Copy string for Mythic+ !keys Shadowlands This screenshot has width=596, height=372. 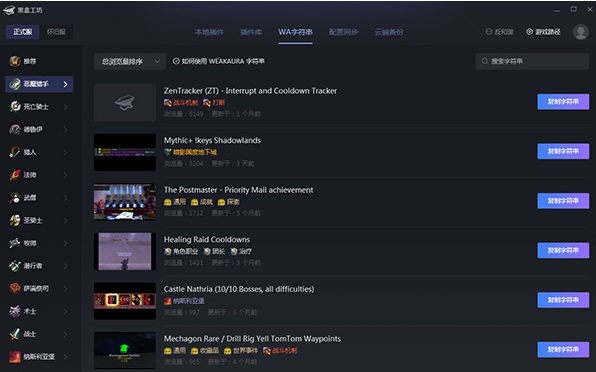(x=563, y=151)
